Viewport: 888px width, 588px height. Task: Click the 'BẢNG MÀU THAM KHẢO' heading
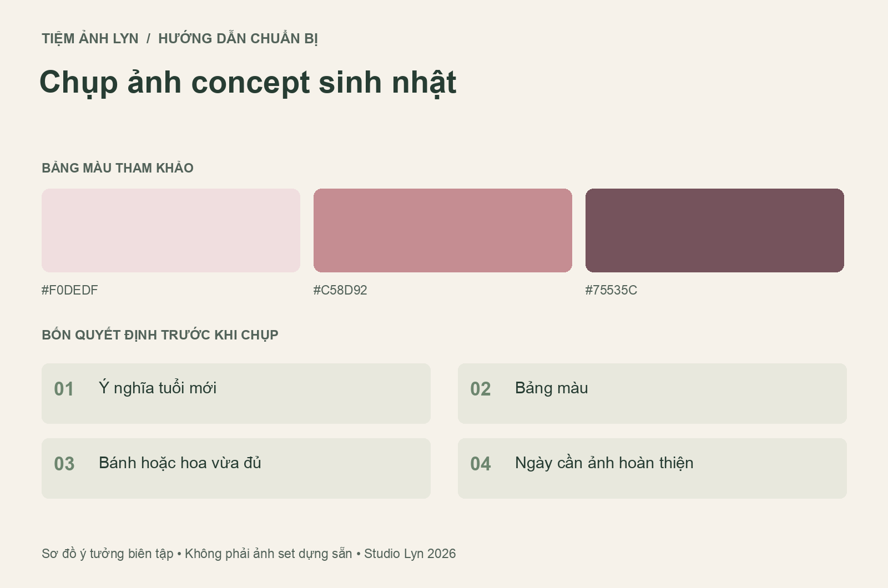coord(118,168)
